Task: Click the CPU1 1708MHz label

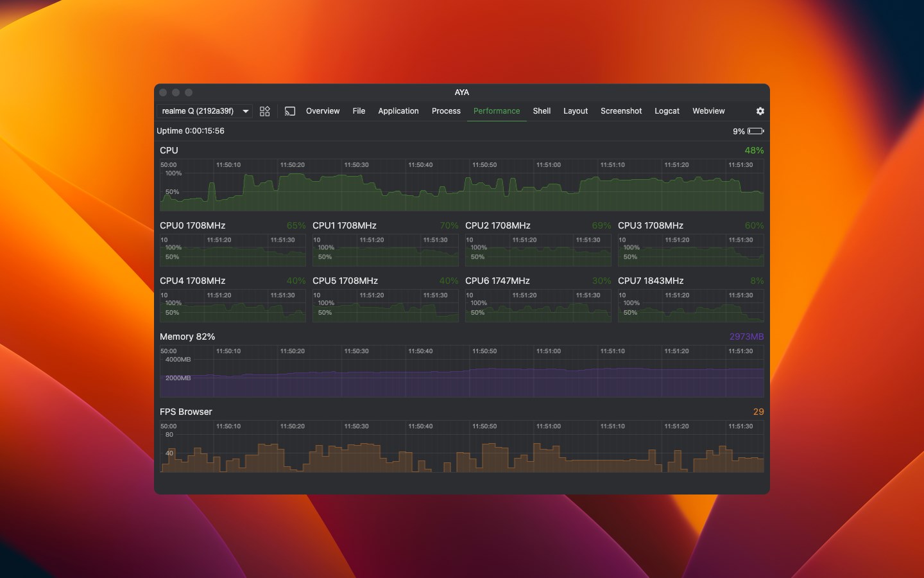Action: coord(345,225)
